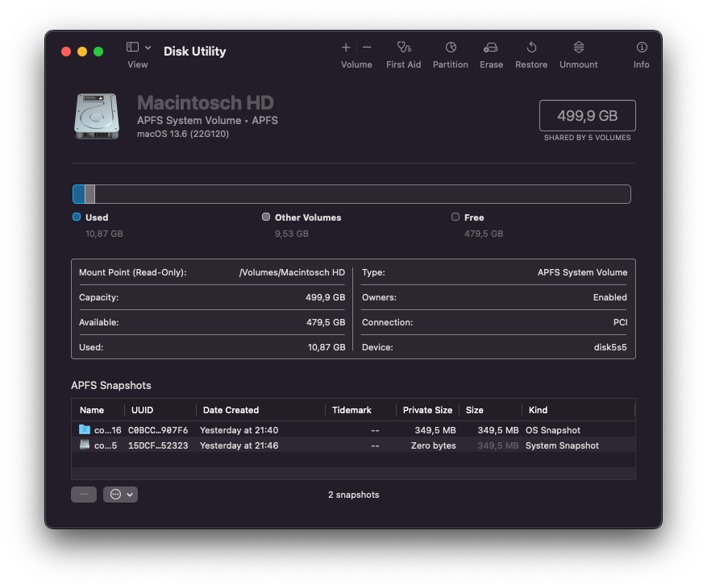Click the Free space swatch

tap(455, 217)
